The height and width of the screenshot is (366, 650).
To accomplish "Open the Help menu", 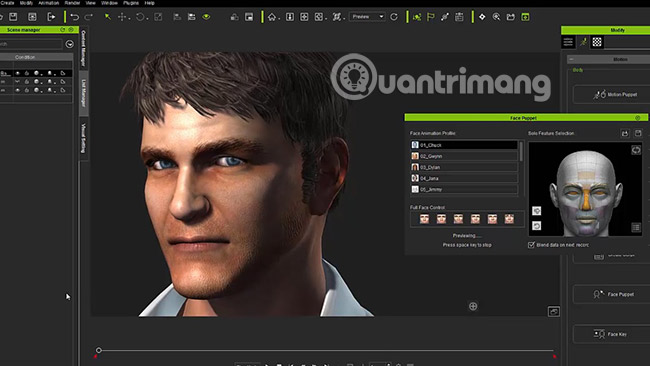I will (x=149, y=3).
